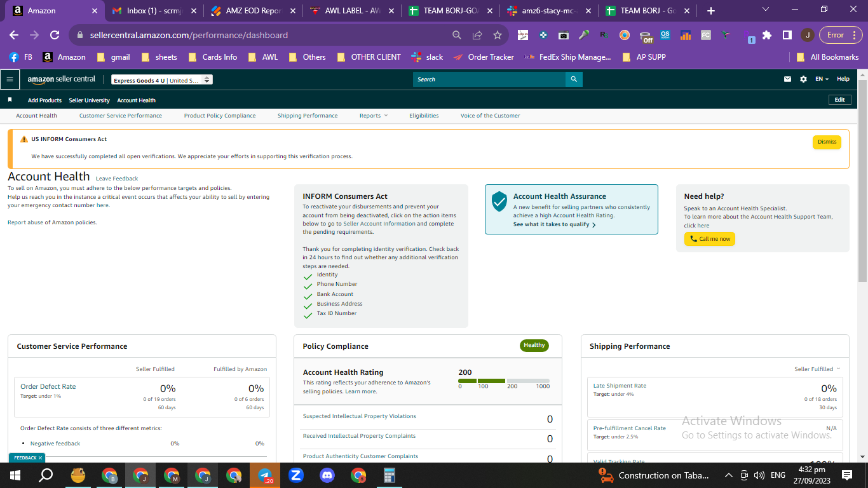Image resolution: width=868 pixels, height=488 pixels.
Task: Open the Chrome side panel icon
Action: click(787, 35)
